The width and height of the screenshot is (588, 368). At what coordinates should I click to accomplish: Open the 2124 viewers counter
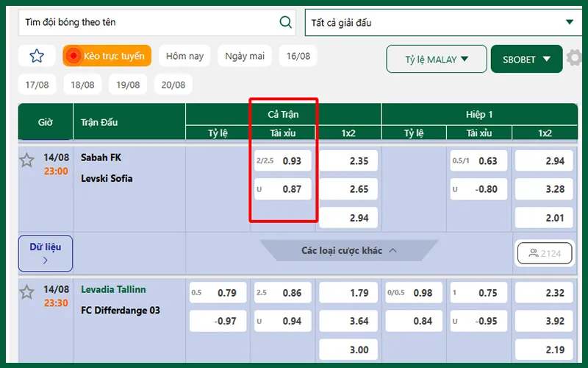(x=545, y=253)
